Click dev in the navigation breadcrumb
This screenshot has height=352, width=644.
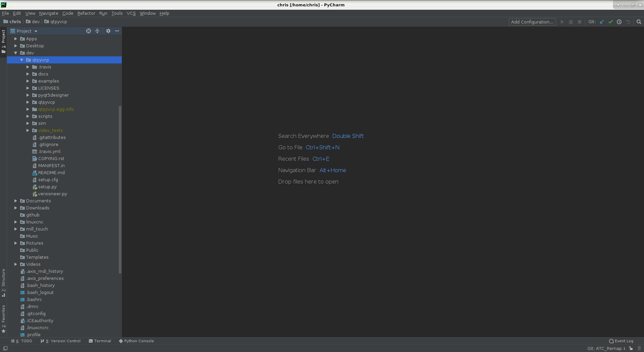(x=33, y=22)
